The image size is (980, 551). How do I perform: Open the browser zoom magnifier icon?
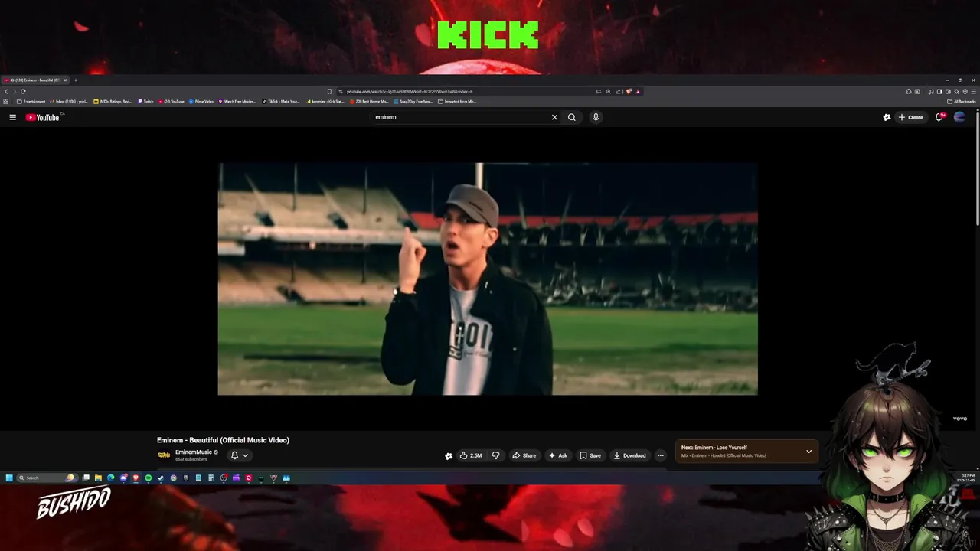coord(609,92)
